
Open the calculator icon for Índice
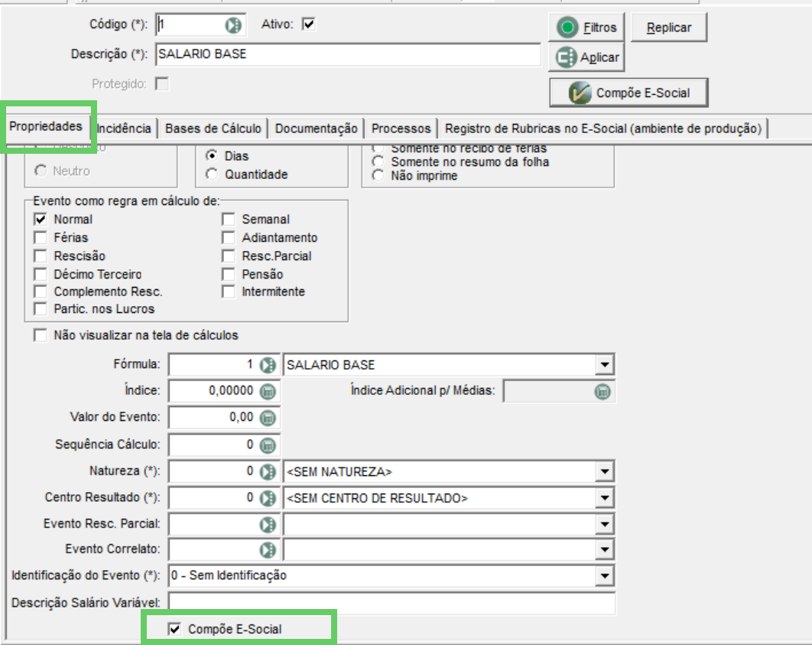coord(268,392)
